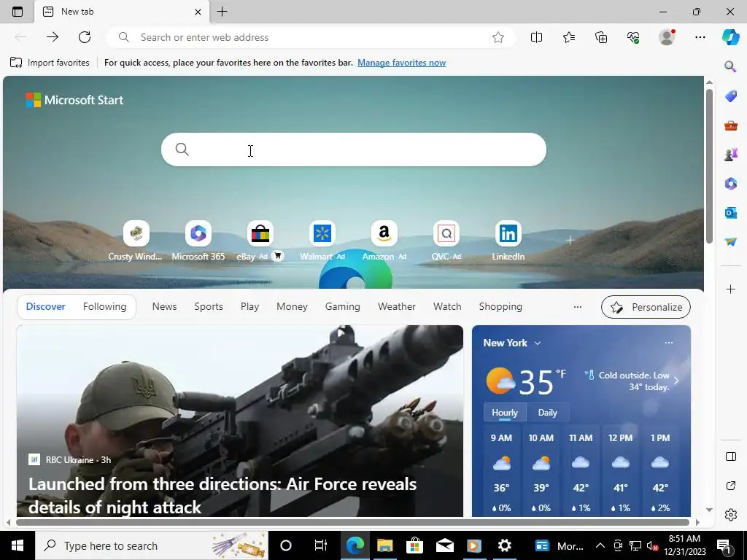Open Settings and more ellipsis menu
The width and height of the screenshot is (747, 560).
pyautogui.click(x=700, y=37)
